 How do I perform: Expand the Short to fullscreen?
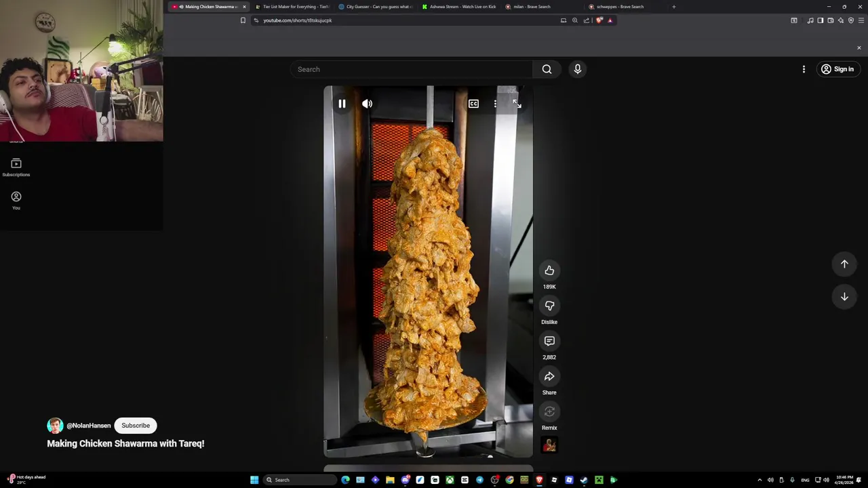tap(517, 104)
